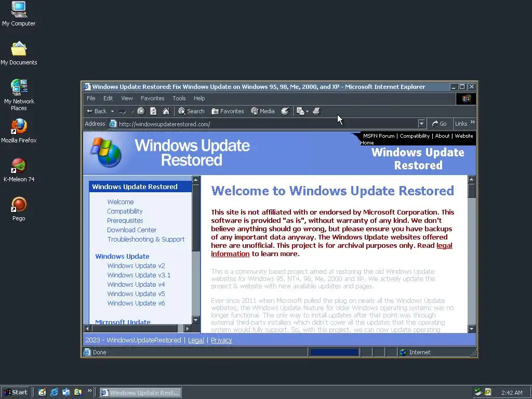Select the My Documents desktop icon

click(x=19, y=54)
